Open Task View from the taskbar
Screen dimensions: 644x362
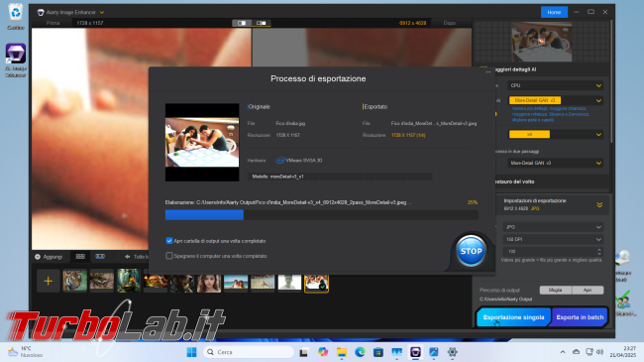tap(303, 352)
